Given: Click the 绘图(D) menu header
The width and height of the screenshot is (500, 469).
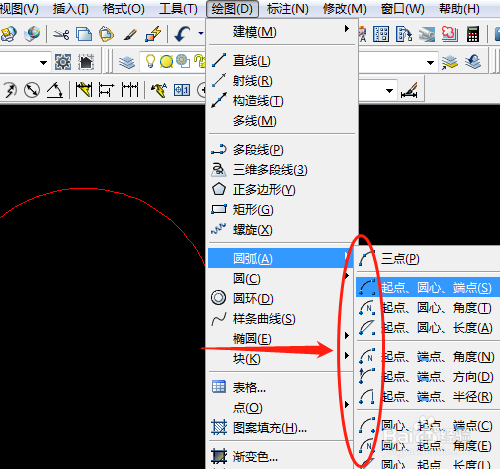Looking at the screenshot, I should 232,9.
